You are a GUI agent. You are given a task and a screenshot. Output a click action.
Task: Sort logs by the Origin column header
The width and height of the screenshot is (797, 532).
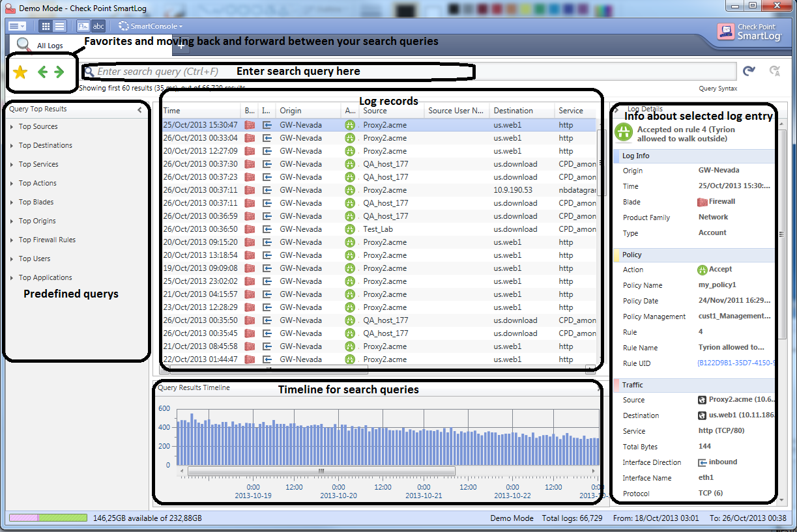pos(308,111)
